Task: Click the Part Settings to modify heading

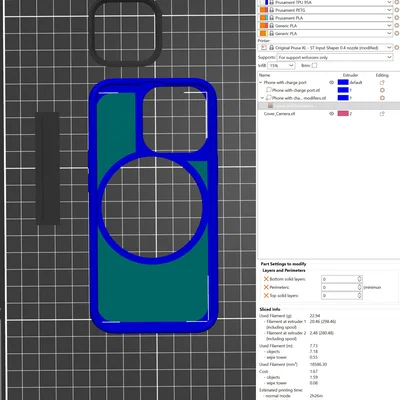Action: click(x=283, y=264)
